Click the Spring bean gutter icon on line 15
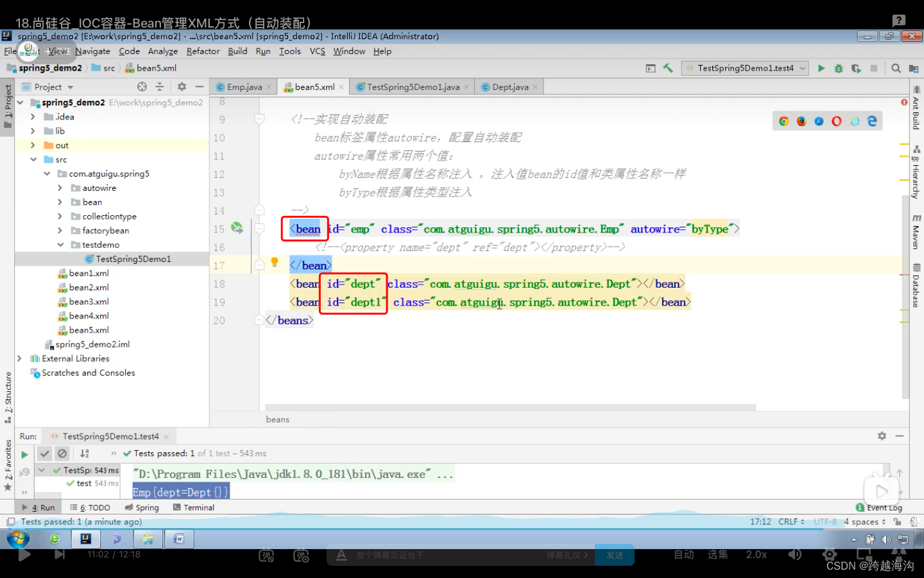This screenshot has width=924, height=578. point(237,228)
